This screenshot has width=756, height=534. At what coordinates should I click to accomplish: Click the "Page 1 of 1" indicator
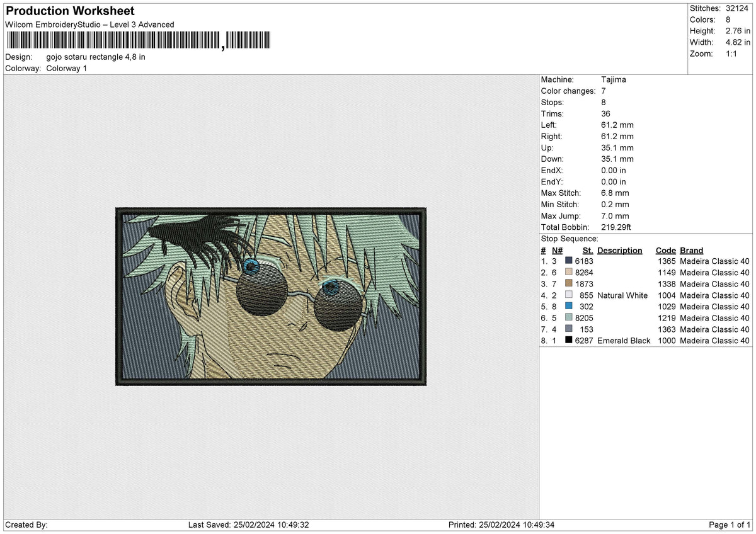click(x=730, y=525)
